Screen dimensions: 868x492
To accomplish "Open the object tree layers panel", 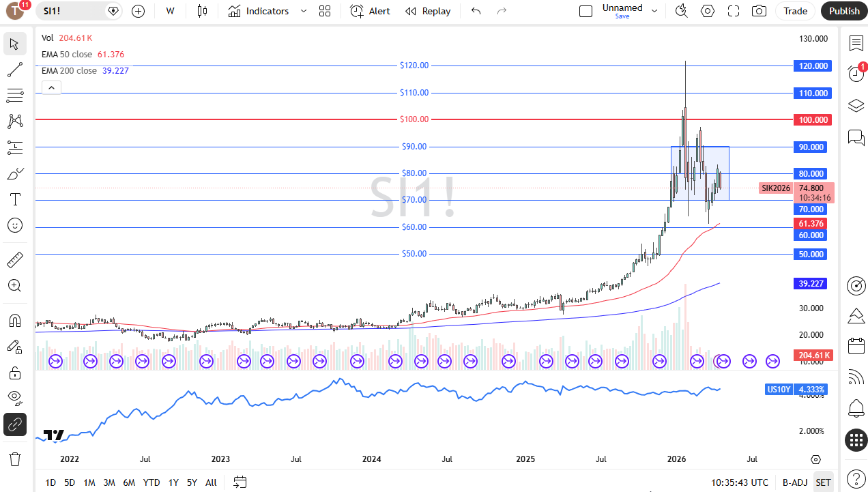I will pos(856,106).
